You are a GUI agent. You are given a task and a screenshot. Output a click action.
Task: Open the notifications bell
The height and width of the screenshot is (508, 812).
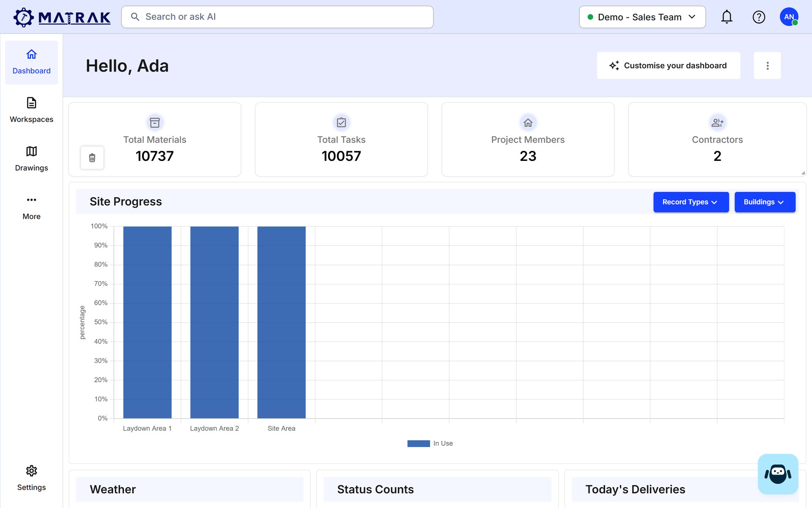click(x=727, y=17)
